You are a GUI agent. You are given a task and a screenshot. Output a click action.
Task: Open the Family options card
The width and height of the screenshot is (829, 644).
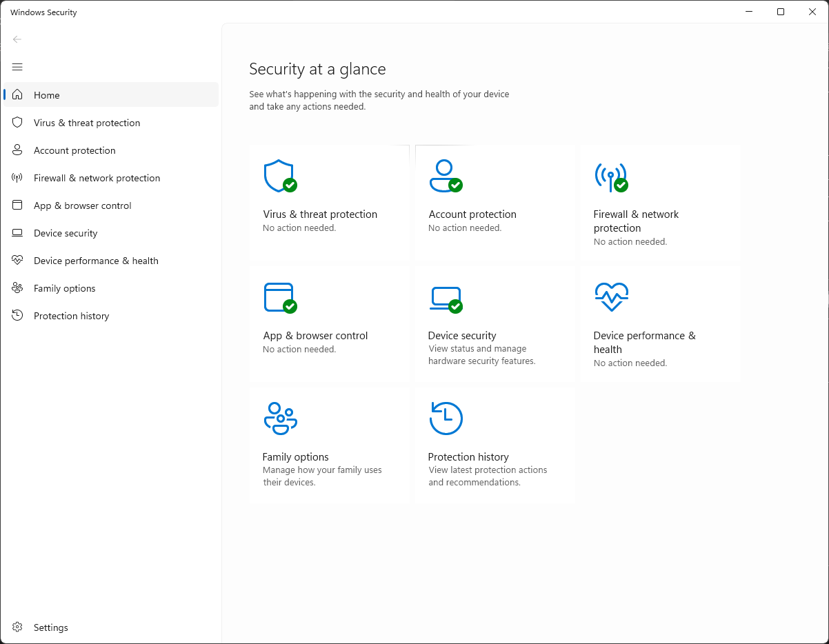(x=329, y=445)
